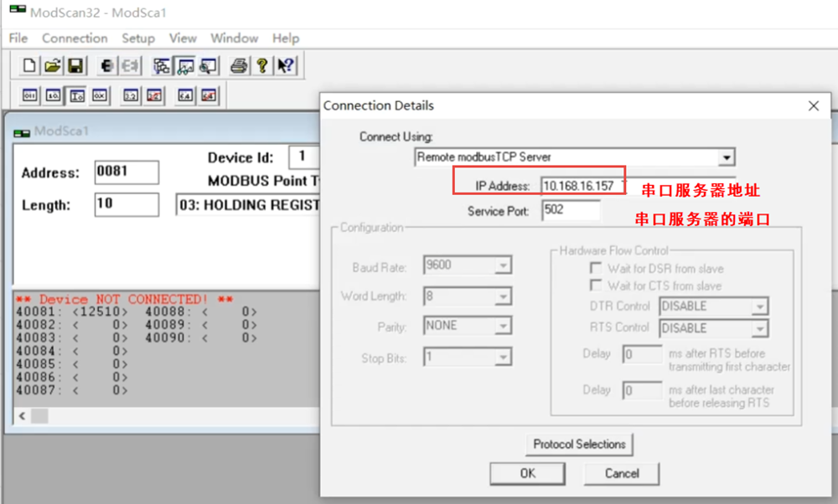The width and height of the screenshot is (838, 504).
Task: Open the Stop Bits dropdown
Action: point(503,357)
